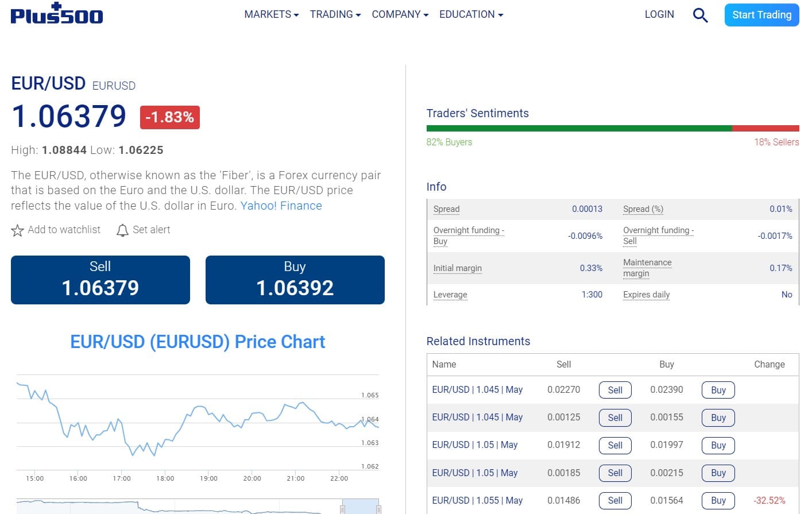812x514 pixels.
Task: Click the Add to watchlist star icon
Action: click(x=17, y=230)
